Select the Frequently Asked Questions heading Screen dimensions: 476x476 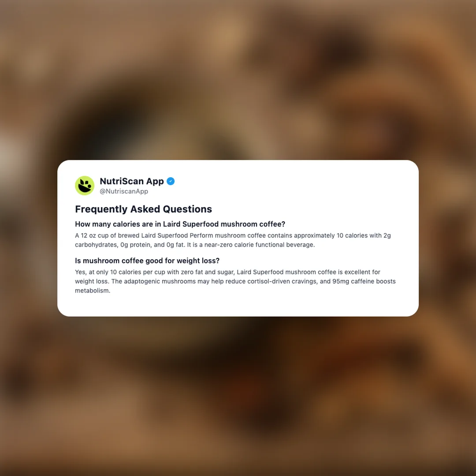(143, 209)
